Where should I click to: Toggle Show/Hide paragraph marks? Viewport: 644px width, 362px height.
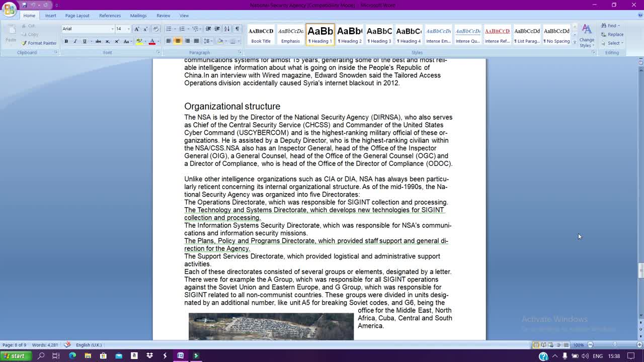pos(237,29)
